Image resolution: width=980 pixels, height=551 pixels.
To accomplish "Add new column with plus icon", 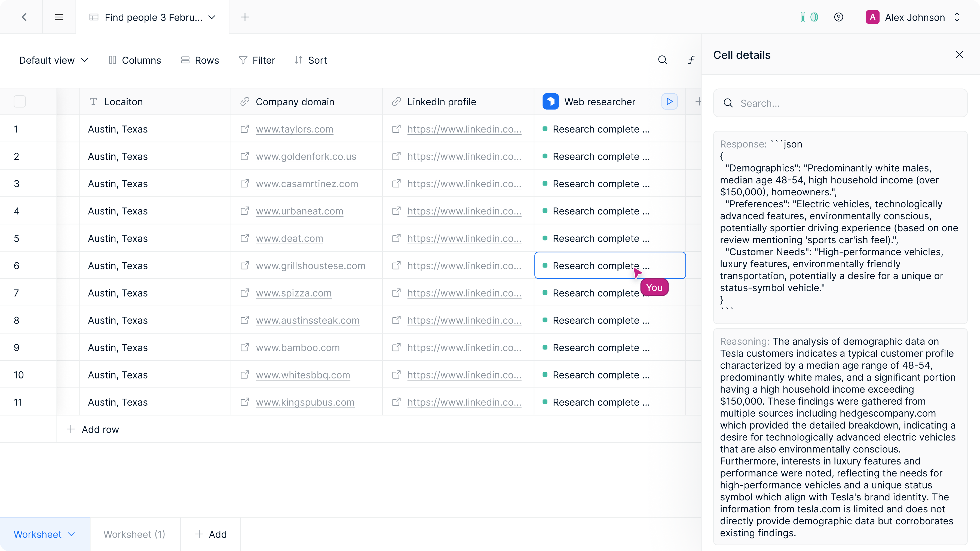I will (698, 101).
